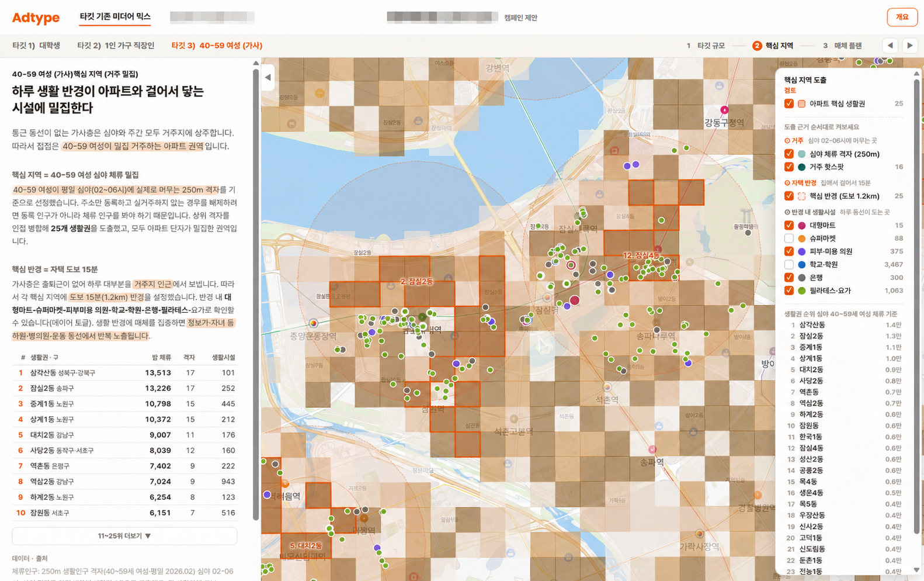Screen dimensions: 924x581
Task: Select step 2 핵심 지역
Action: coord(773,46)
